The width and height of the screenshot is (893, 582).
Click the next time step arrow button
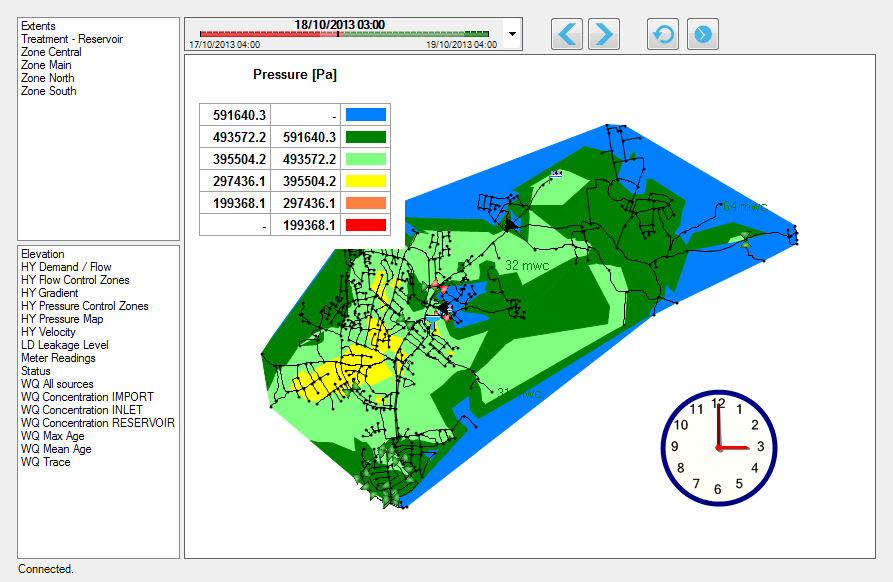[603, 34]
